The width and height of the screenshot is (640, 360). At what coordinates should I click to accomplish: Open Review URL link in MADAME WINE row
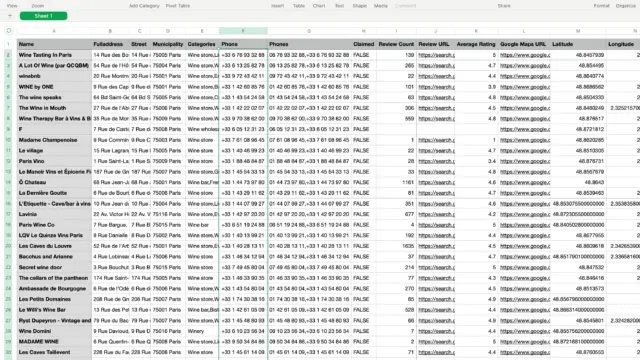(436, 341)
